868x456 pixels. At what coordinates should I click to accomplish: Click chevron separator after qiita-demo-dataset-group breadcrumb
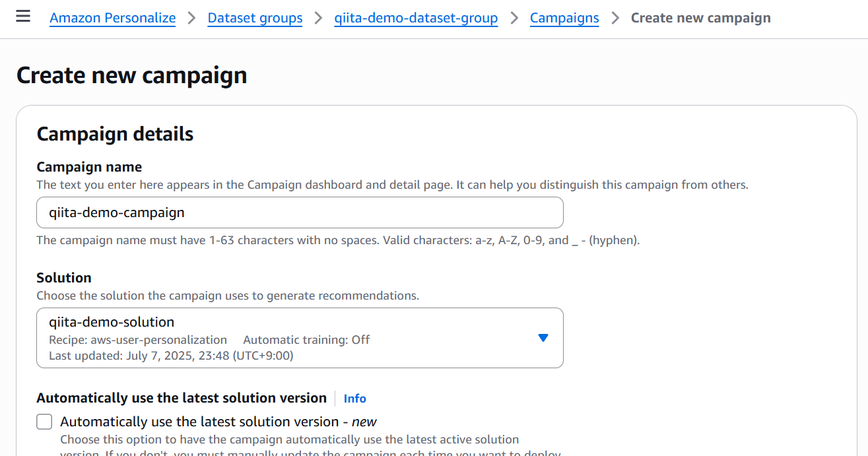coord(514,18)
